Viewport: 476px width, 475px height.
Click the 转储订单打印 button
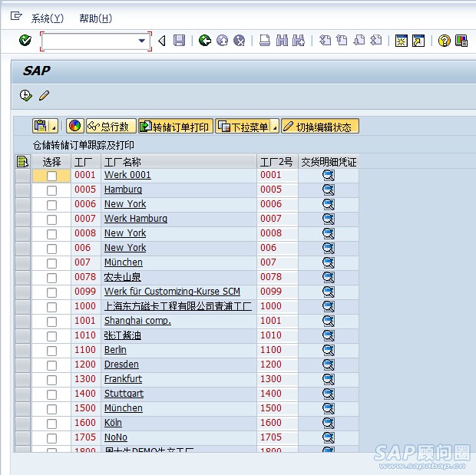pos(176,126)
